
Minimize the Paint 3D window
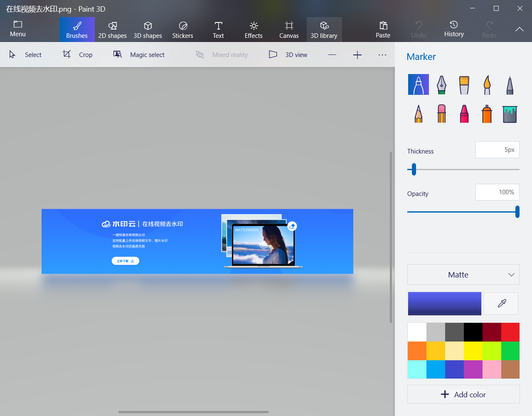(x=473, y=8)
